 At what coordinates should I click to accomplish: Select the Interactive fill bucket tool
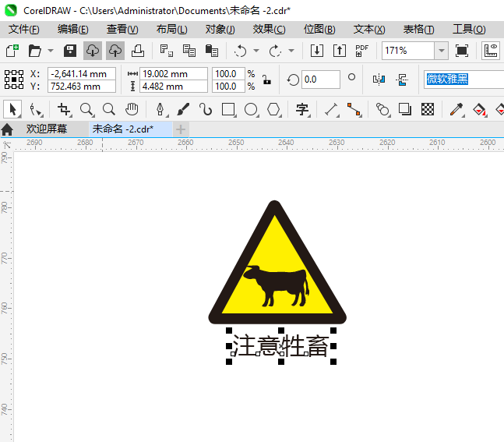tap(479, 109)
